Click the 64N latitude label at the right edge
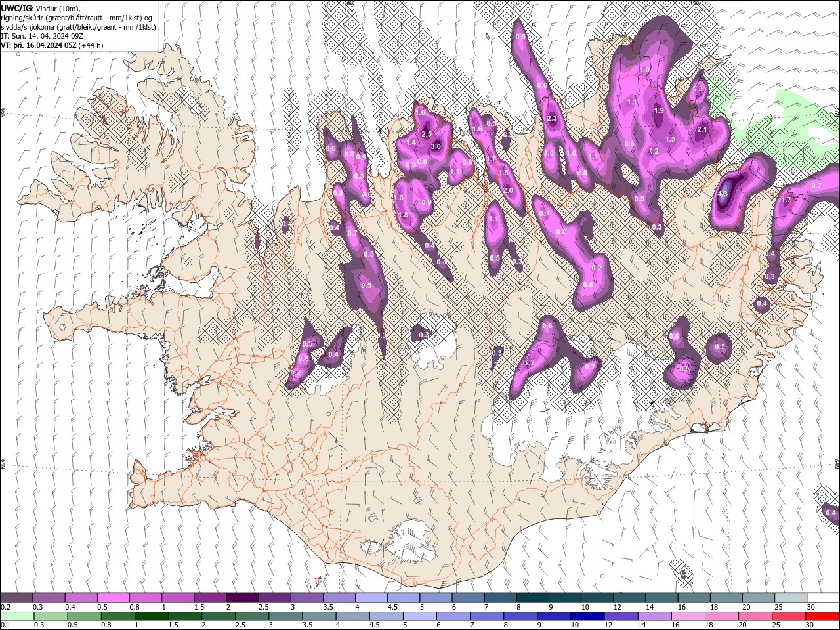 click(x=837, y=463)
